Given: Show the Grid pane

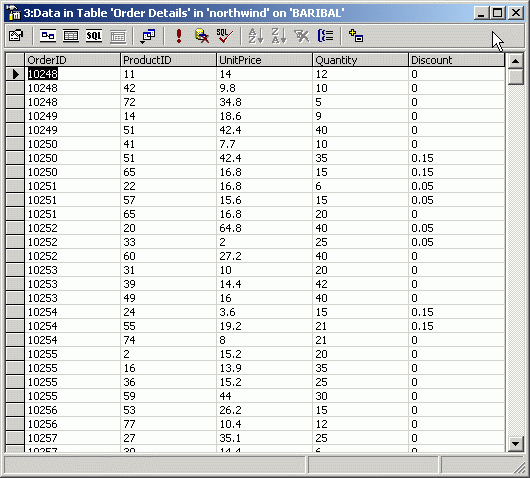Looking at the screenshot, I should [x=71, y=35].
